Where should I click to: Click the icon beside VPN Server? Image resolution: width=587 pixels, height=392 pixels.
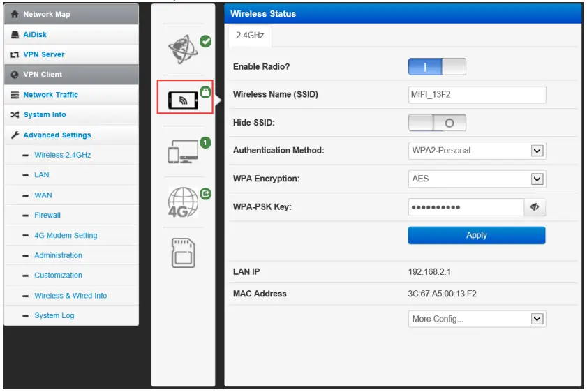point(15,54)
